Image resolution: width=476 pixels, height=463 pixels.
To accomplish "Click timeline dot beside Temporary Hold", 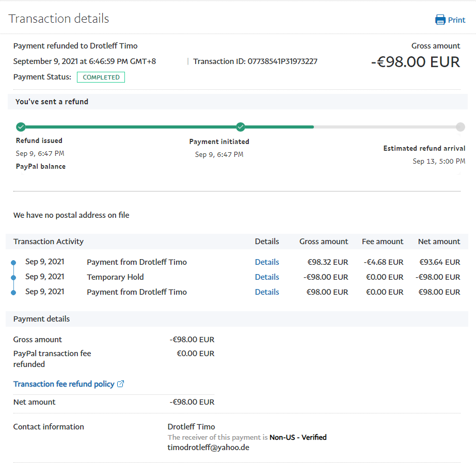I will [14, 278].
